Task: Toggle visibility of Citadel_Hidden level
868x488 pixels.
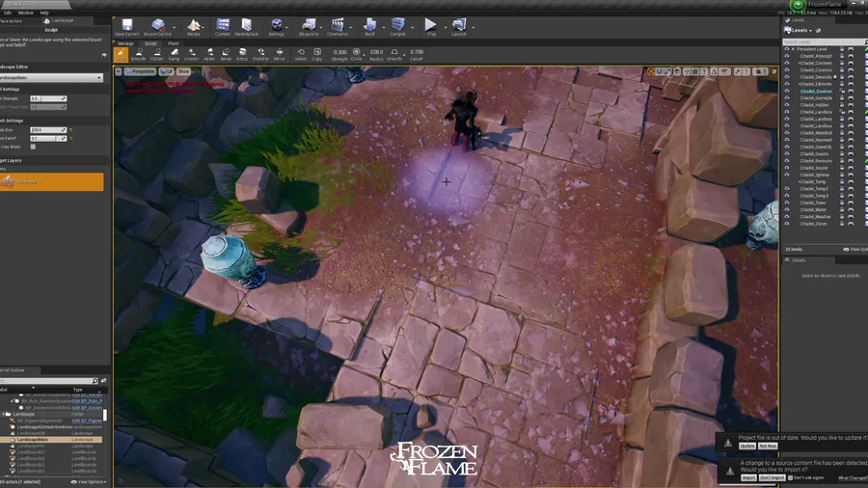Action: coord(787,105)
